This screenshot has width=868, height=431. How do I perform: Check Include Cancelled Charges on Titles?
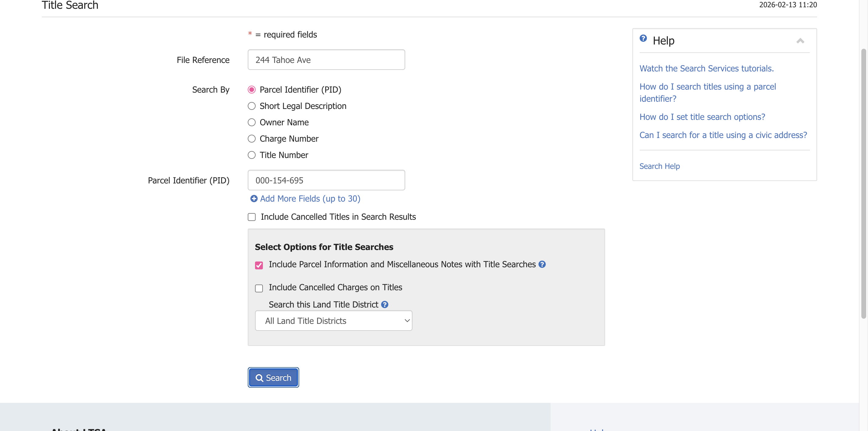click(x=259, y=288)
